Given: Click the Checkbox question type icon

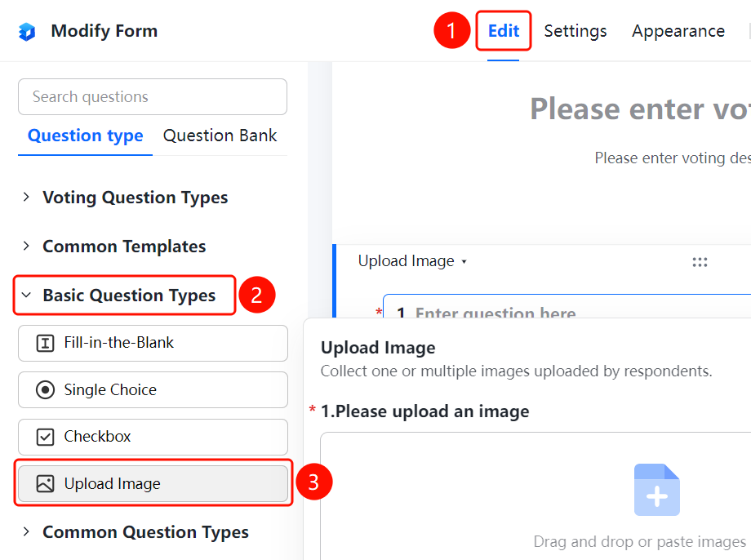Looking at the screenshot, I should (45, 437).
